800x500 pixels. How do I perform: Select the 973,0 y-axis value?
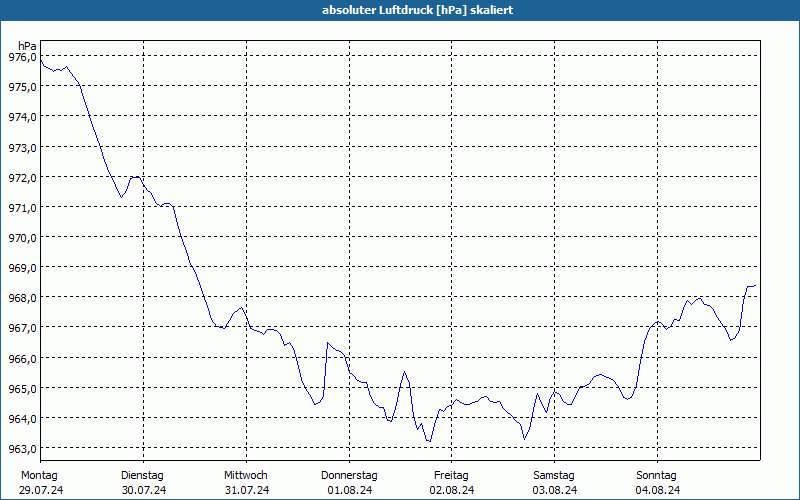(x=23, y=148)
